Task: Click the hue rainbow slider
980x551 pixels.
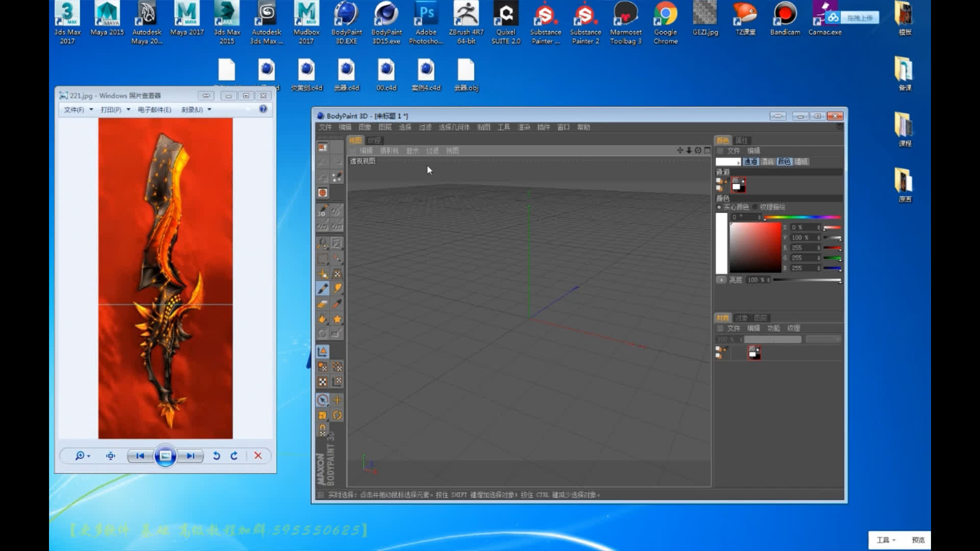Action: click(x=801, y=217)
